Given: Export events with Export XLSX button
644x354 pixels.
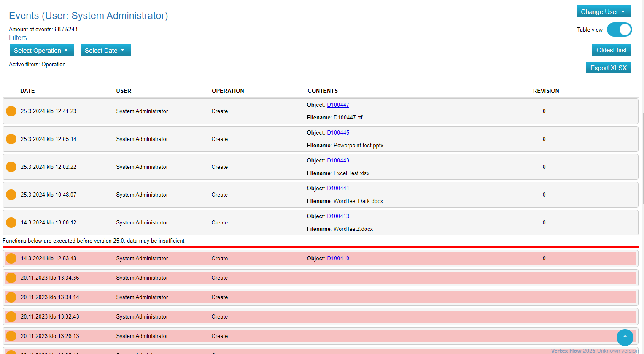Looking at the screenshot, I should 608,68.
